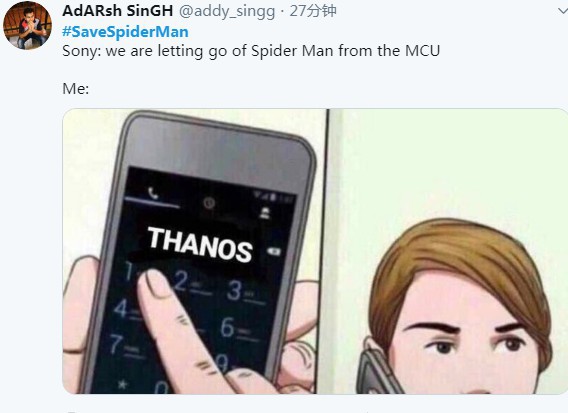Click the contacts person icon in meme
Image resolution: width=568 pixels, height=413 pixels.
tap(265, 213)
